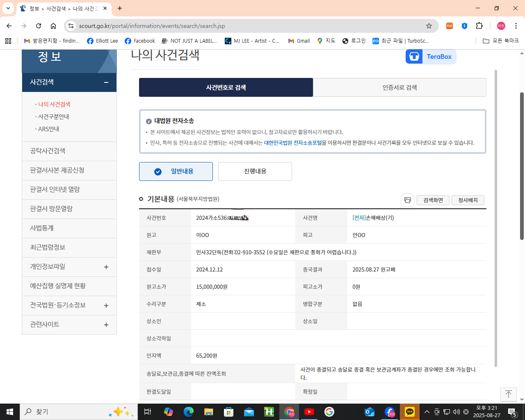This screenshot has width=525, height=420.
Task: Open the blue shield ad-blocker extension
Action: click(464, 25)
